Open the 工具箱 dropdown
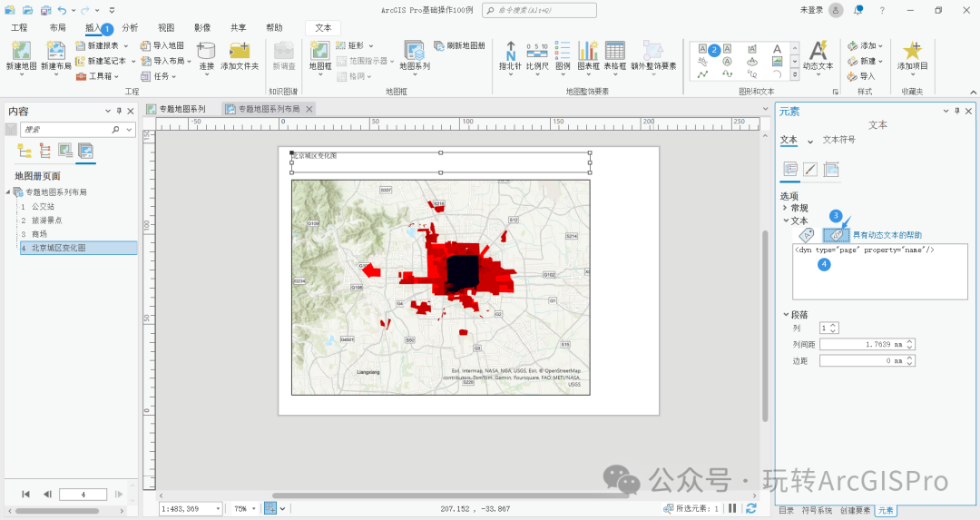This screenshot has height=520, width=980. [x=116, y=76]
